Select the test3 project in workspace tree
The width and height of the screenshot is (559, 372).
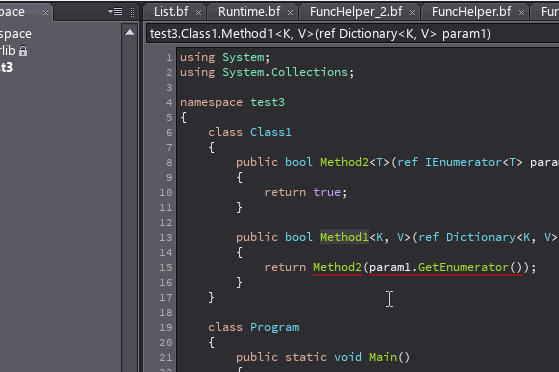pos(6,67)
